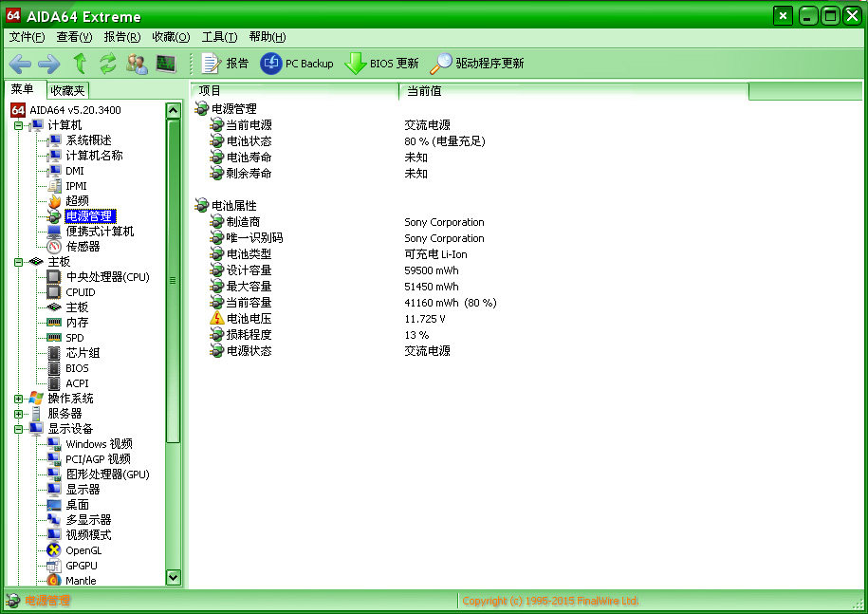Viewport: 868px width, 614px height.
Task: Go up one level with green arrow
Action: pos(81,64)
